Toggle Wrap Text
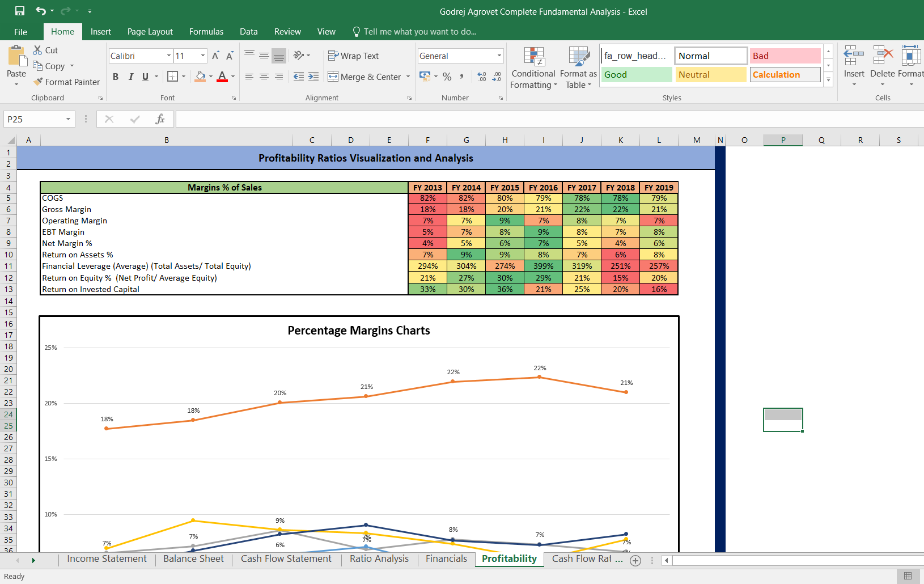 coord(353,56)
